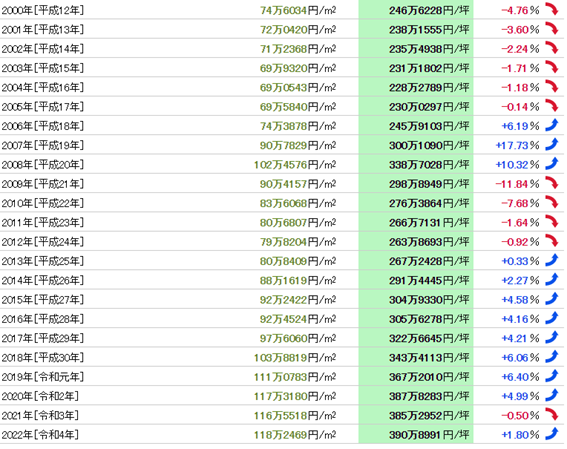This screenshot has width=567, height=449.
Task: Click the red down arrow next to -11.84%
Action: [552, 183]
